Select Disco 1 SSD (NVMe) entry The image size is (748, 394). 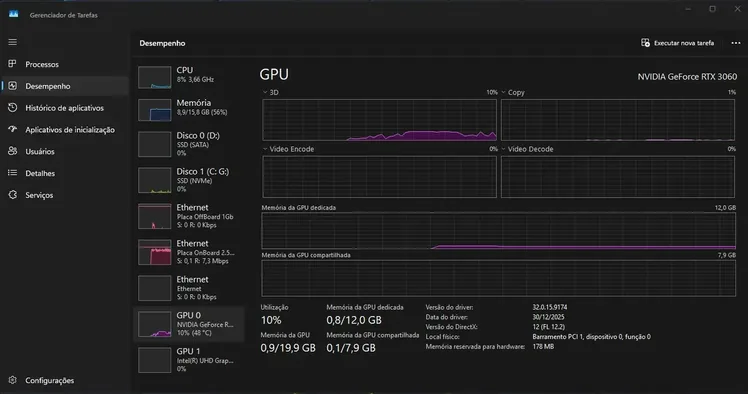pos(189,180)
